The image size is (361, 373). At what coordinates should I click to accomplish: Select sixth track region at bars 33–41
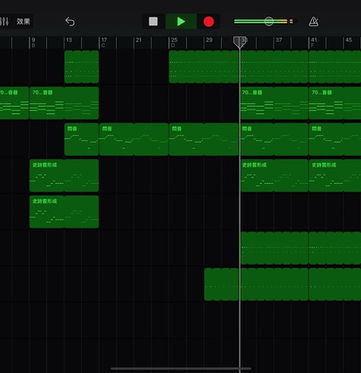pos(274,248)
